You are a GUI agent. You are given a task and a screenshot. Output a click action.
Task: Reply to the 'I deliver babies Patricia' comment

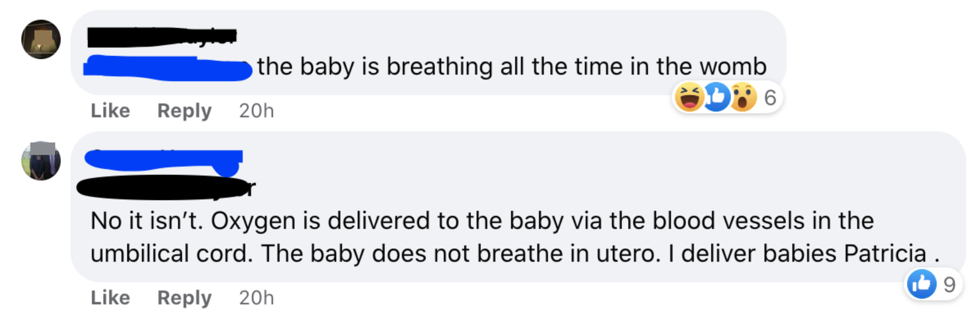click(x=185, y=297)
